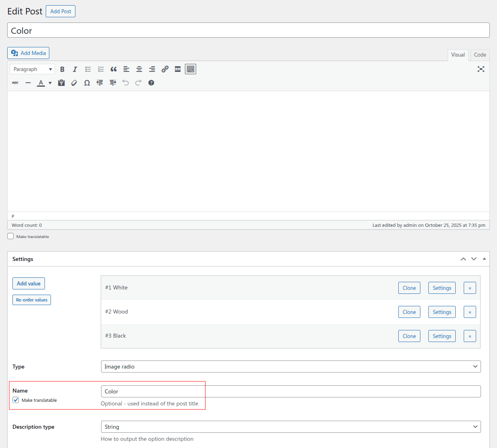Clone the #2 Wood value

[409, 312]
